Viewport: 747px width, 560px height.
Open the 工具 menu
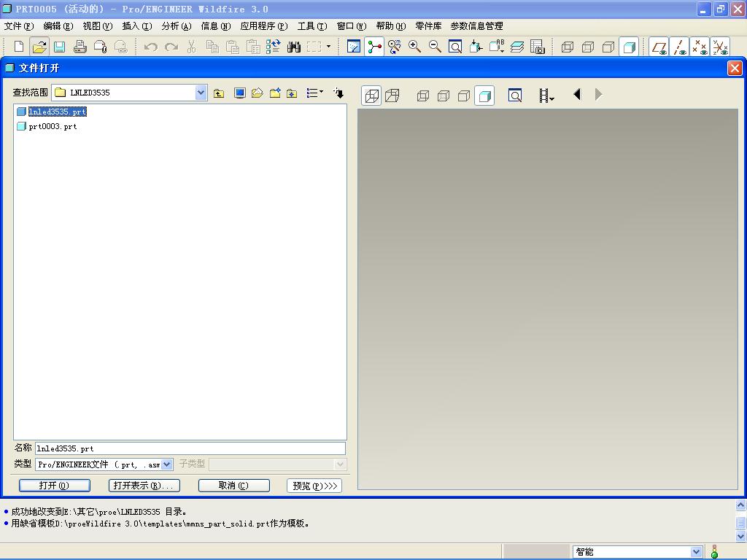pyautogui.click(x=312, y=26)
